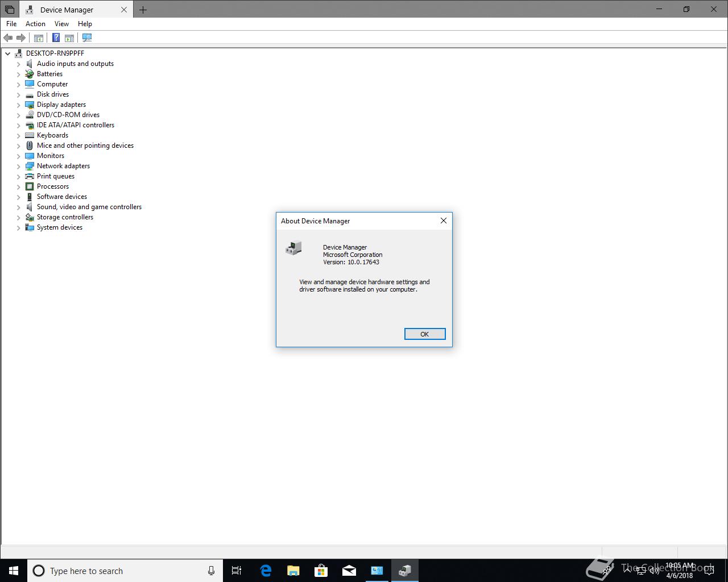Viewport: 728px width, 582px height.
Task: Select the Audio inputs and outputs icon
Action: click(30, 64)
